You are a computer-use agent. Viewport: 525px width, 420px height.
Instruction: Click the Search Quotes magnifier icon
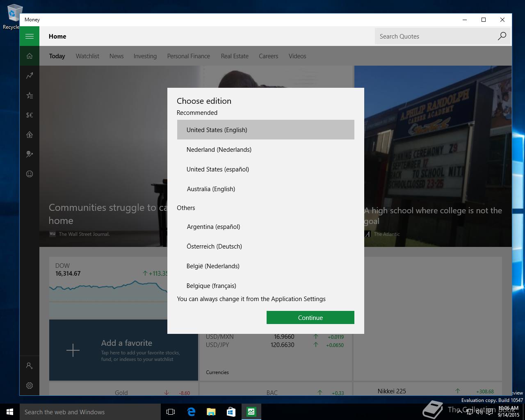(502, 36)
